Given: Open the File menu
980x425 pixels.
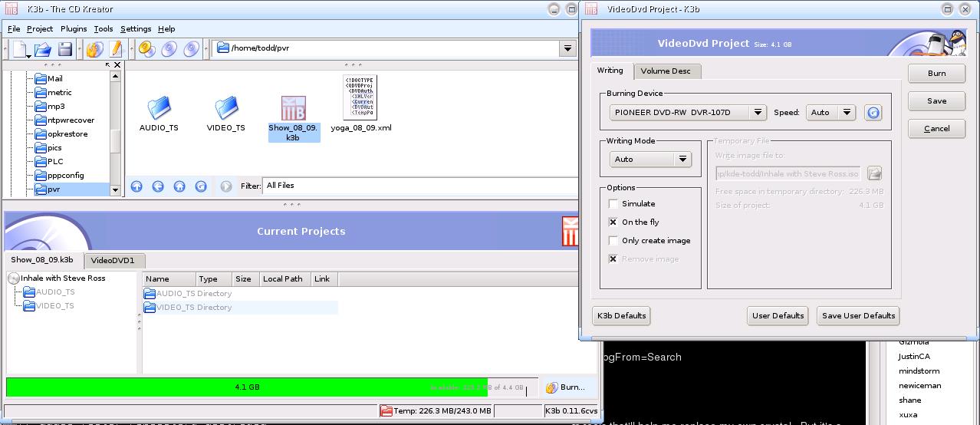Looking at the screenshot, I should pos(14,29).
